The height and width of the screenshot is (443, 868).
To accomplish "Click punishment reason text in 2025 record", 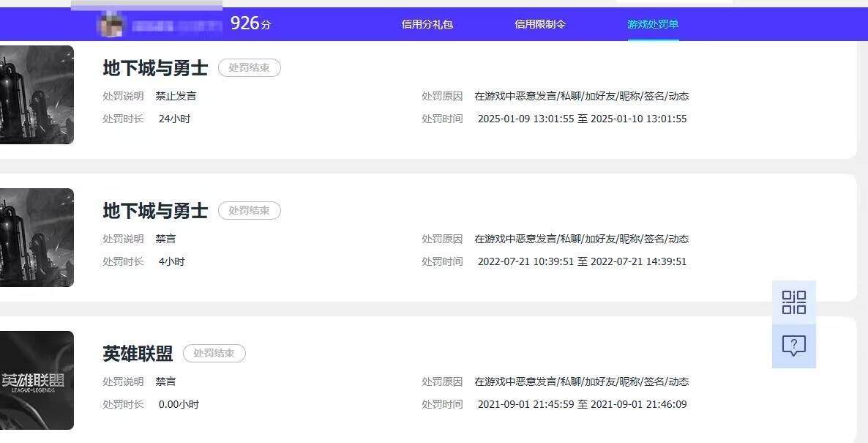I will click(582, 96).
